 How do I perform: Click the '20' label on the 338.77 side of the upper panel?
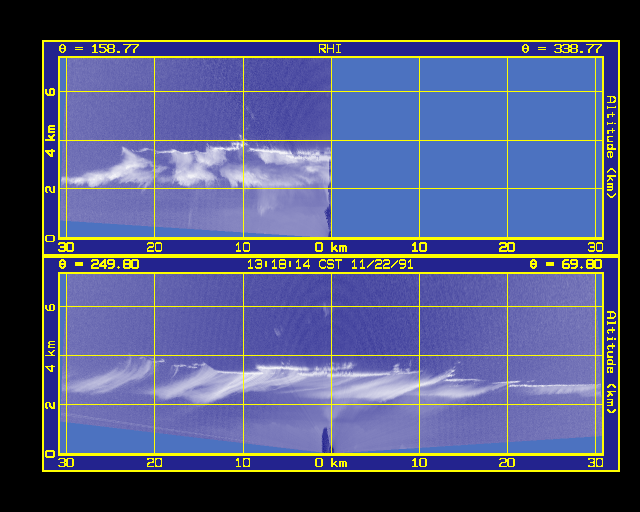tap(507, 247)
